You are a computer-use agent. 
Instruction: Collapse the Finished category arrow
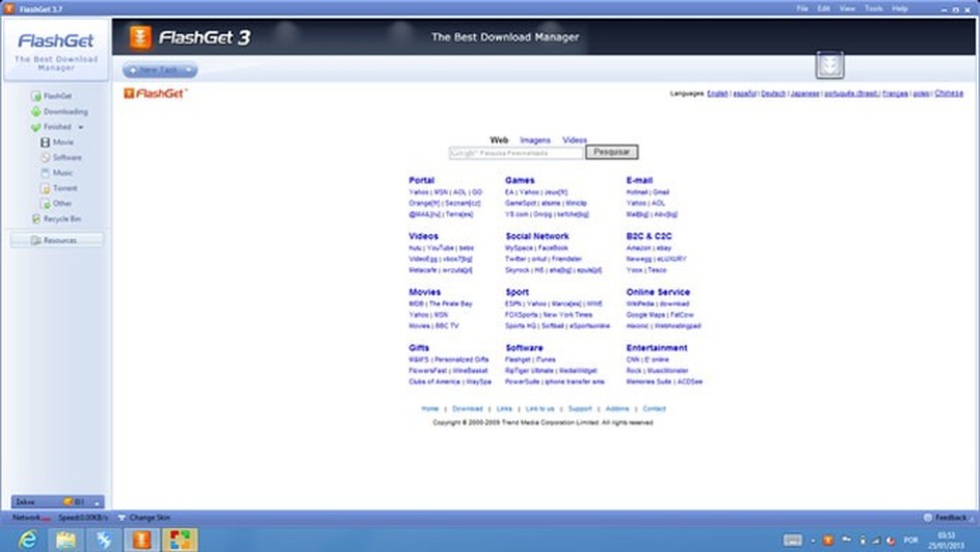tap(81, 128)
